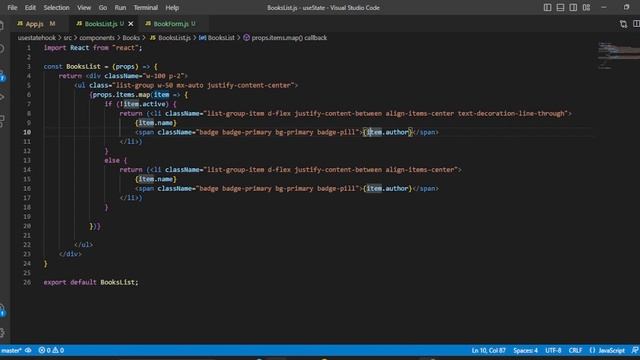Open the Help menu
This screenshot has width=640, height=360.
pyautogui.click(x=172, y=8)
